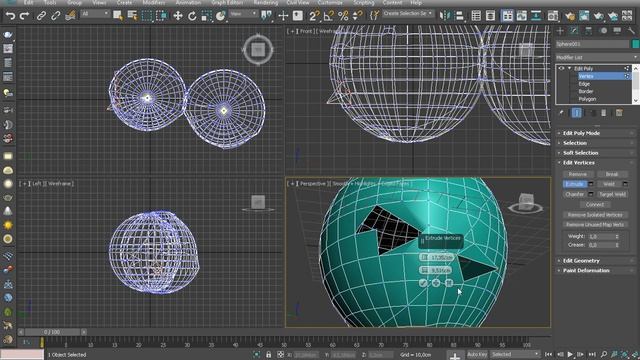The height and width of the screenshot is (360, 640).
Task: Activate the Select and Place tool
Action: coord(221,16)
